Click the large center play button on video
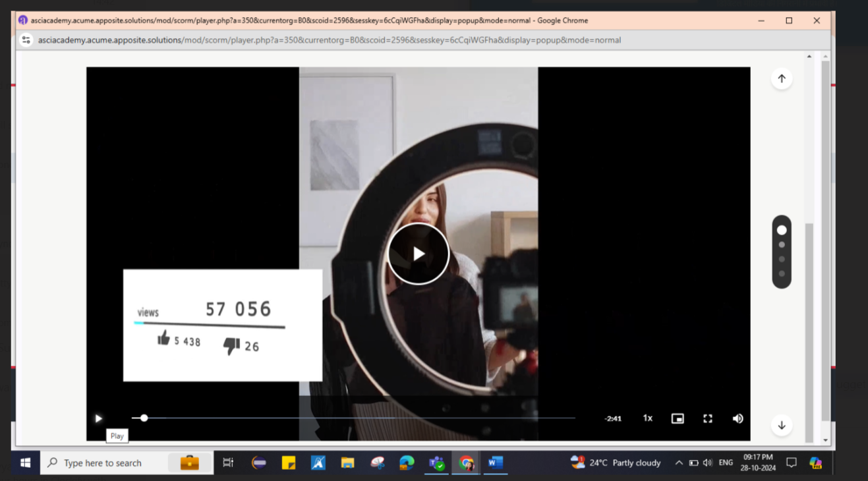The height and width of the screenshot is (481, 868). tap(419, 254)
